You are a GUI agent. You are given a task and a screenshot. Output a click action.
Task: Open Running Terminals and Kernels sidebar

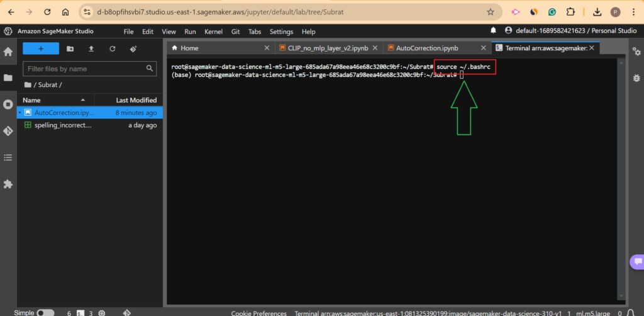tap(8, 104)
